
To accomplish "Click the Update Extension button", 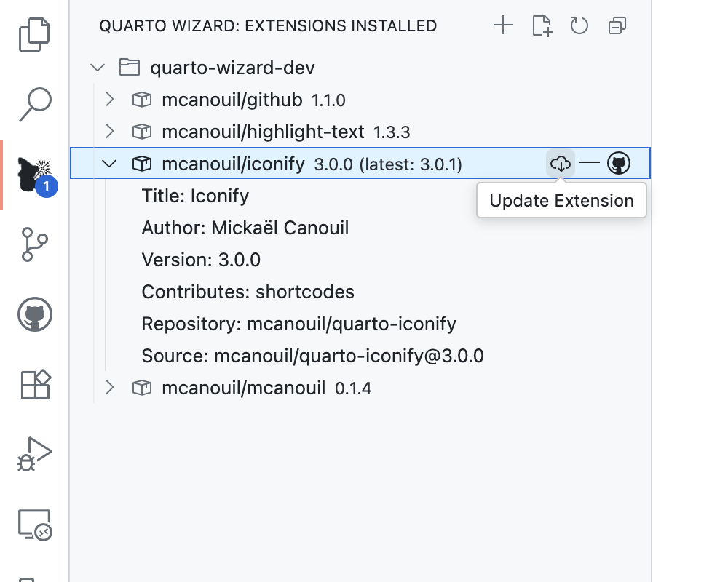I will point(561,200).
